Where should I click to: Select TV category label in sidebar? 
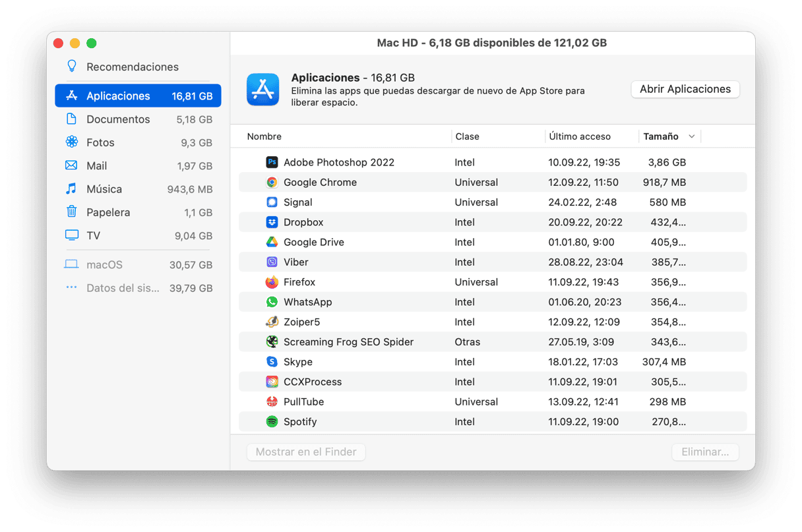pyautogui.click(x=93, y=235)
